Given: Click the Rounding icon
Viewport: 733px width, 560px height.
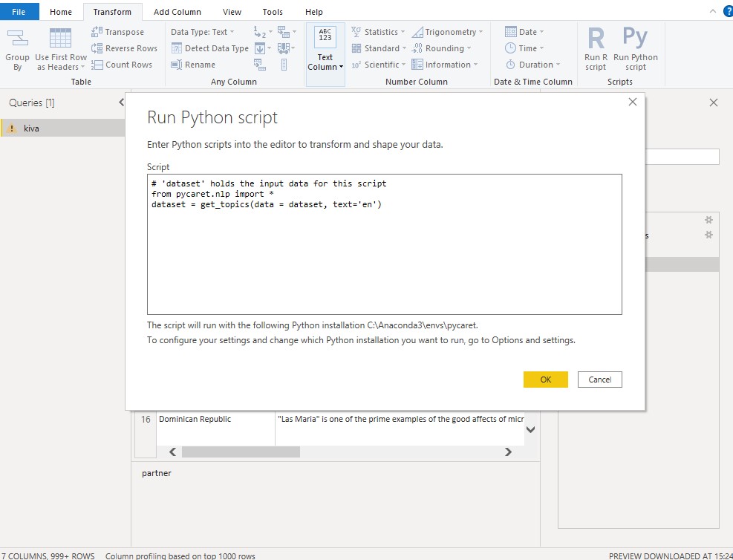Looking at the screenshot, I should tap(417, 48).
